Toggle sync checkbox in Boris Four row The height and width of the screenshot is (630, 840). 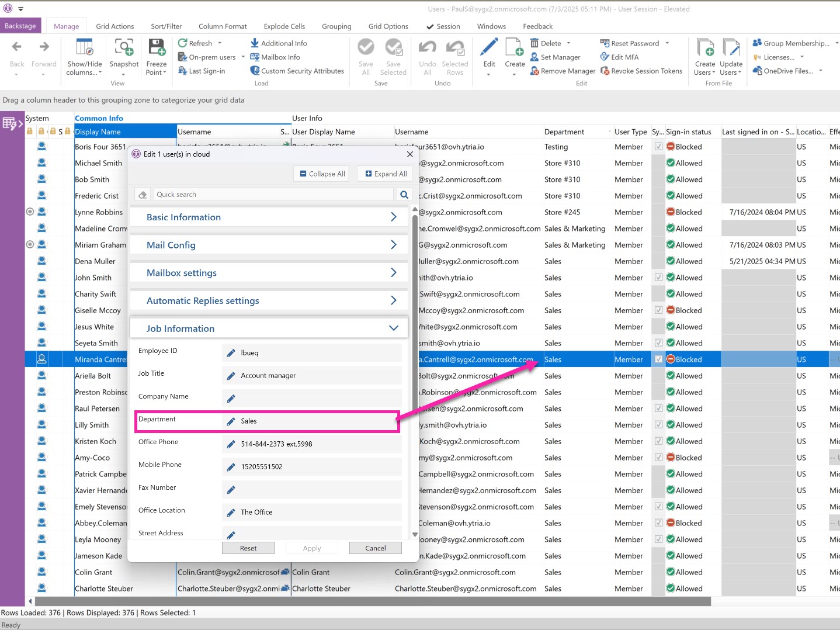[658, 147]
